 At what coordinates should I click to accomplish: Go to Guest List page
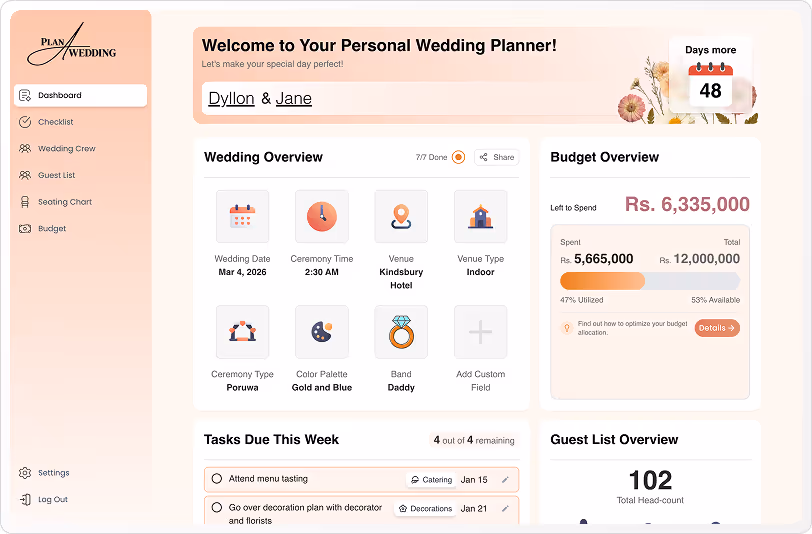click(56, 175)
